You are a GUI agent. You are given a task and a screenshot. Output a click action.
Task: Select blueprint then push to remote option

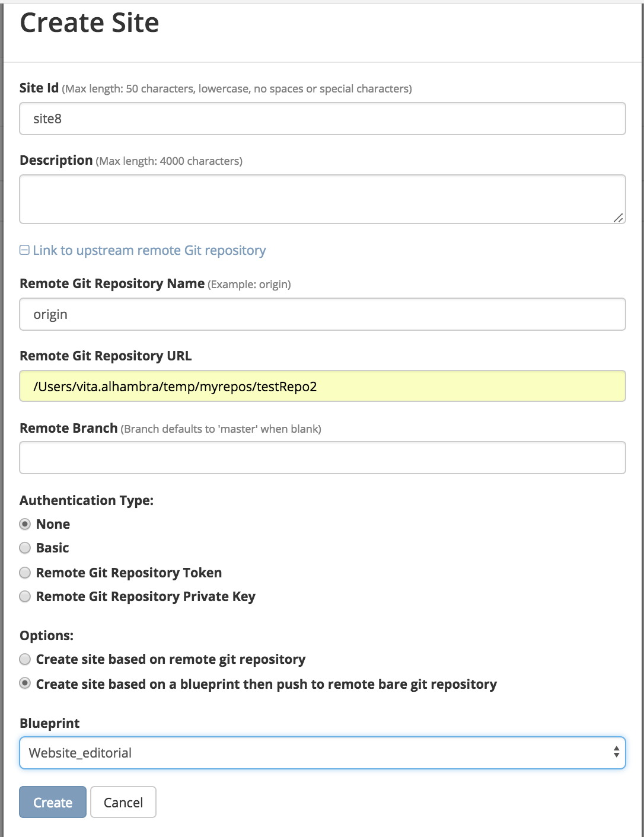pos(25,683)
